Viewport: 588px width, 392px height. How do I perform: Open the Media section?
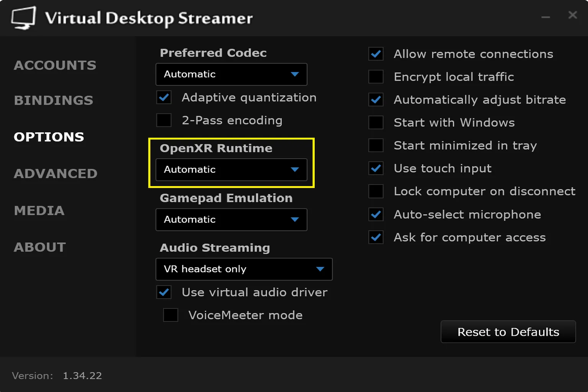[39, 211]
